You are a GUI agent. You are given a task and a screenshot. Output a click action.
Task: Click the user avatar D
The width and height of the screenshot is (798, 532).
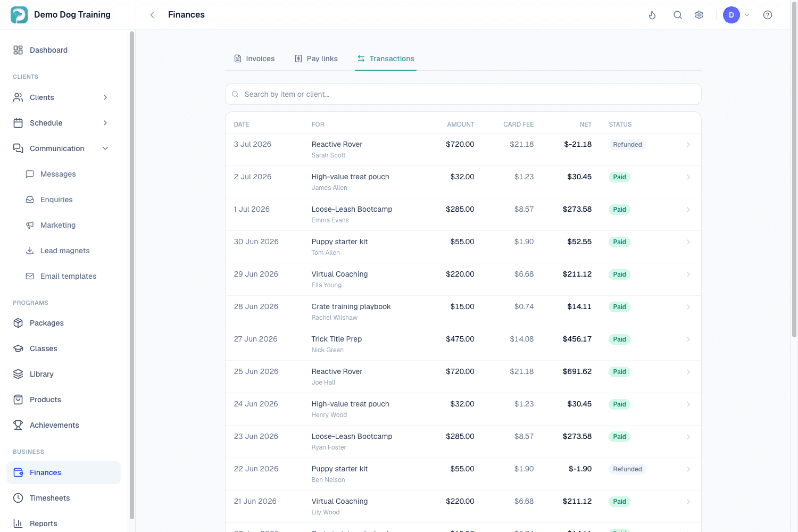pyautogui.click(x=731, y=15)
